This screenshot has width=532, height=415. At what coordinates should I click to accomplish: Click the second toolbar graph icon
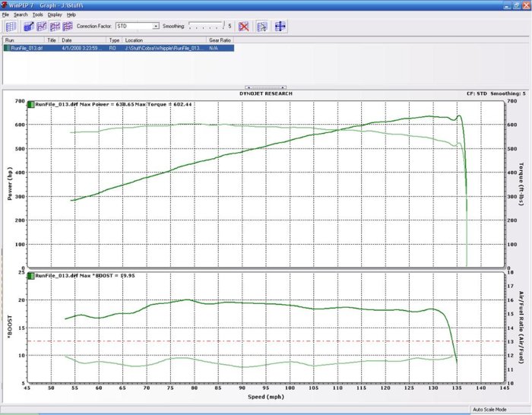pos(27,26)
